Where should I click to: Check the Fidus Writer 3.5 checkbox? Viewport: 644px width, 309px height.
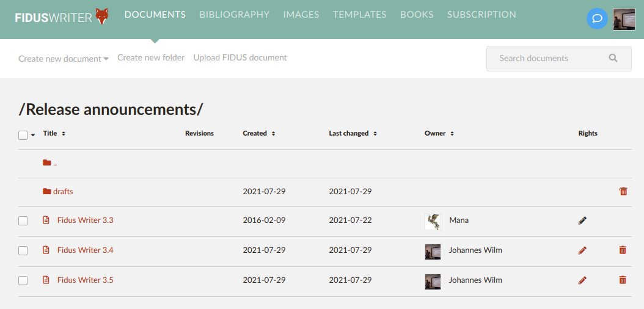[23, 280]
